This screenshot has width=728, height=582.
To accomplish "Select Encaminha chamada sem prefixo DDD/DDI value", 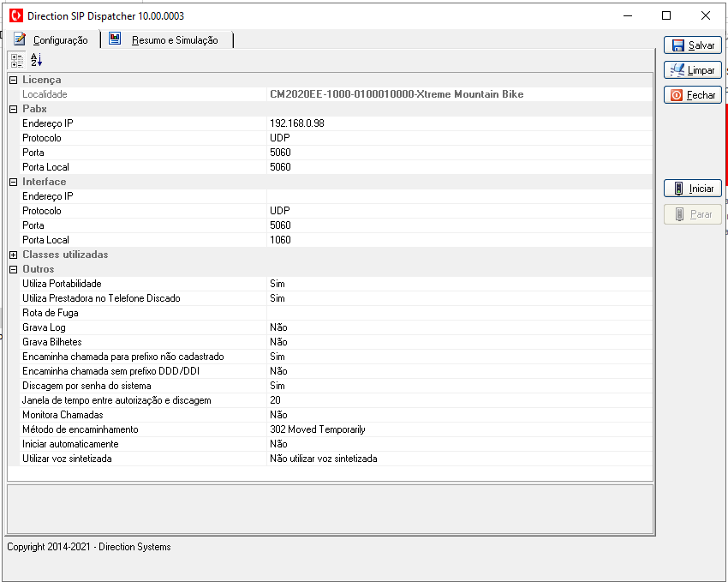I will 460,371.
